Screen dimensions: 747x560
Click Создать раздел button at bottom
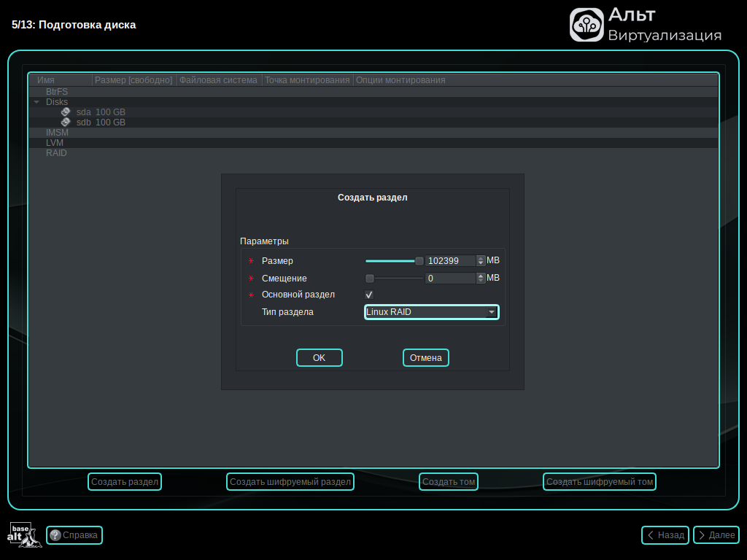pos(125,481)
